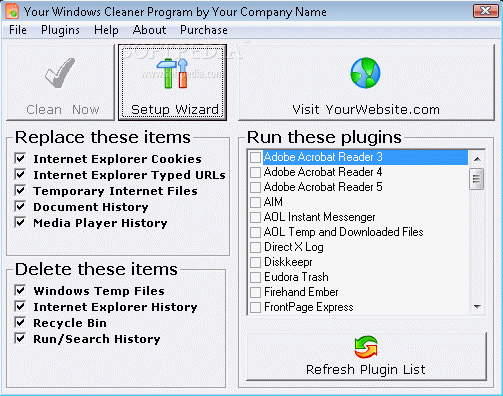Tick the Direct X Log checkbox
This screenshot has width=503, height=396.
256,247
